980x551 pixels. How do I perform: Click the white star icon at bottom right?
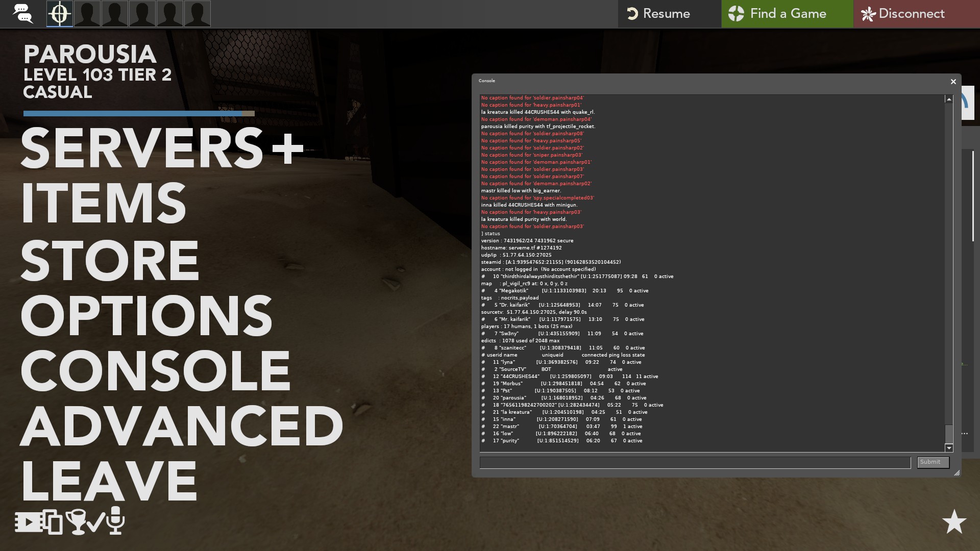click(953, 522)
